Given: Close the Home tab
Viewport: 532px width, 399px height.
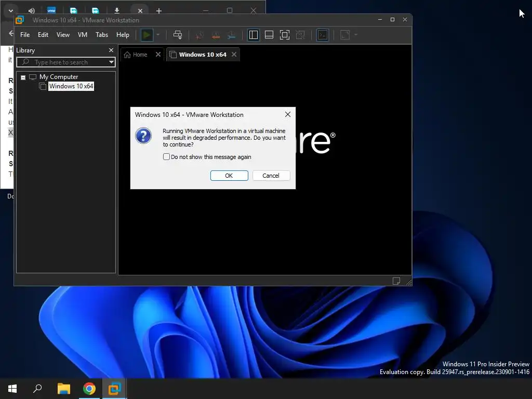Looking at the screenshot, I should (158, 54).
